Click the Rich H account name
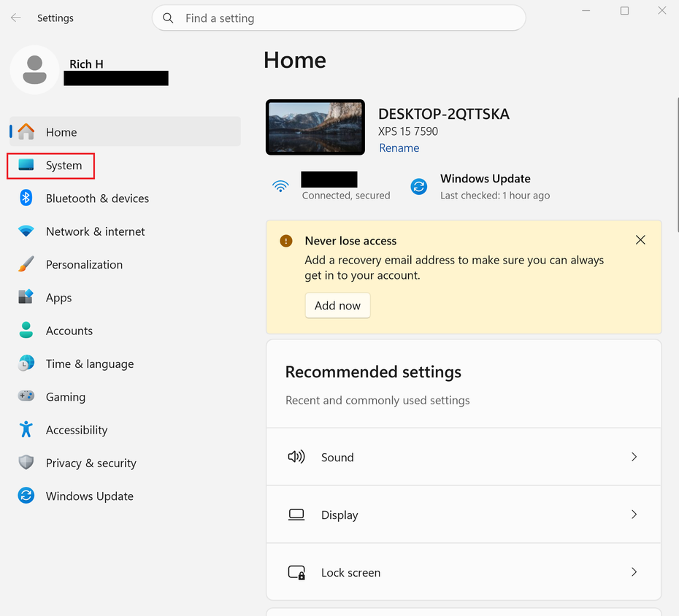679x616 pixels. pyautogui.click(x=87, y=64)
